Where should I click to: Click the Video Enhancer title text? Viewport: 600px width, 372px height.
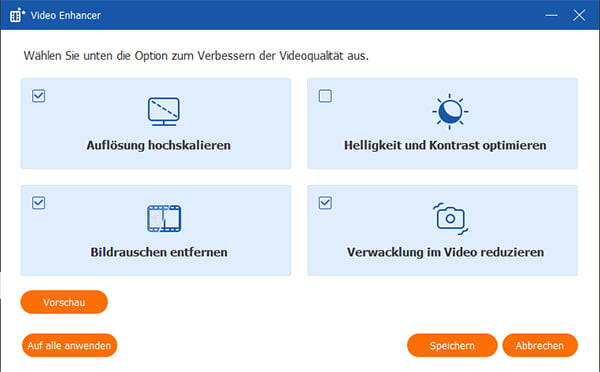pyautogui.click(x=65, y=15)
